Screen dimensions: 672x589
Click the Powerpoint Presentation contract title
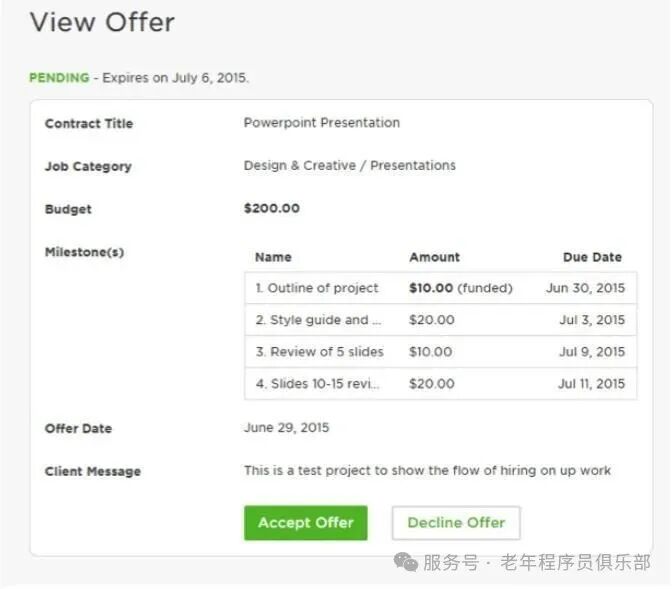[x=321, y=123]
